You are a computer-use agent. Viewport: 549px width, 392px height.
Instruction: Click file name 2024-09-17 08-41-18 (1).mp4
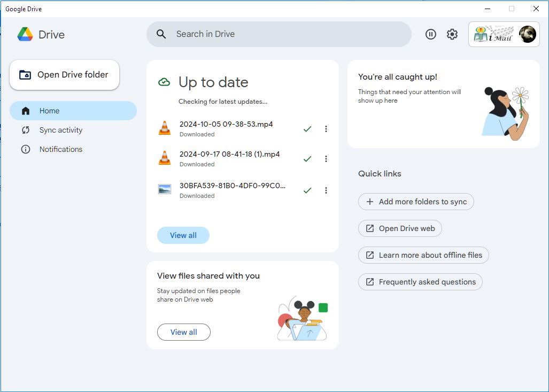(230, 154)
